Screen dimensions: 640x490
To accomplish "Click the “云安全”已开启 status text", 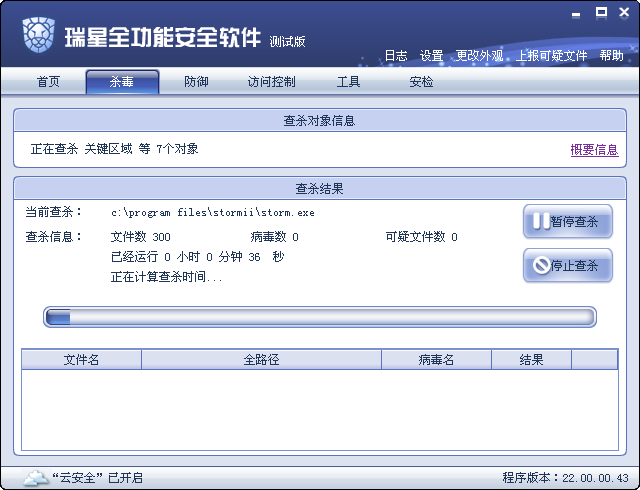I will pos(98,478).
